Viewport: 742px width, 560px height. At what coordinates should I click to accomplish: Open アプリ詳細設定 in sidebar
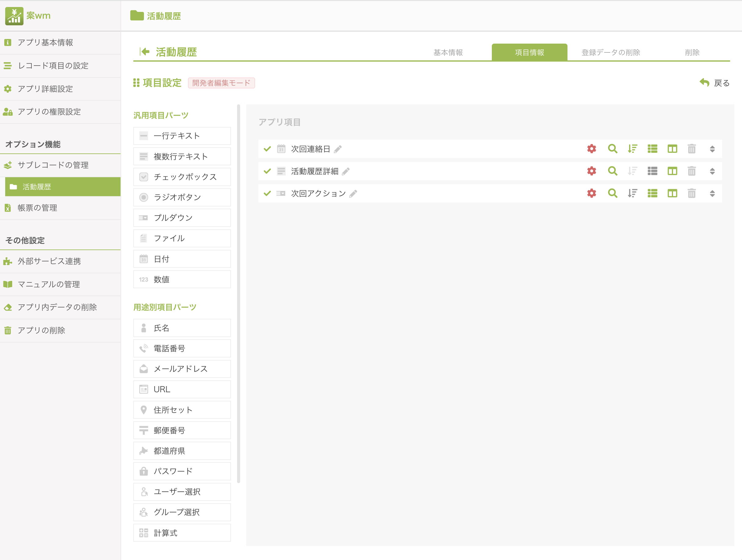coord(60,89)
